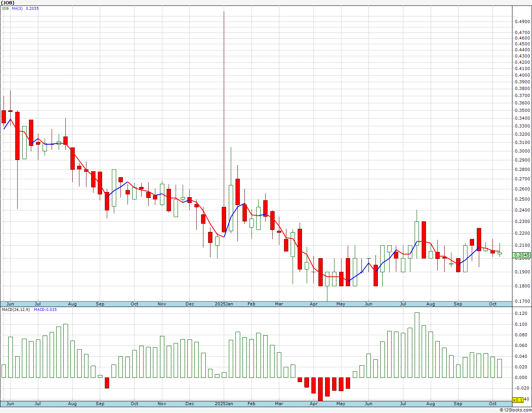Select the MA(3) indicator label
The height and width of the screenshot is (413, 532).
(x=17, y=8)
